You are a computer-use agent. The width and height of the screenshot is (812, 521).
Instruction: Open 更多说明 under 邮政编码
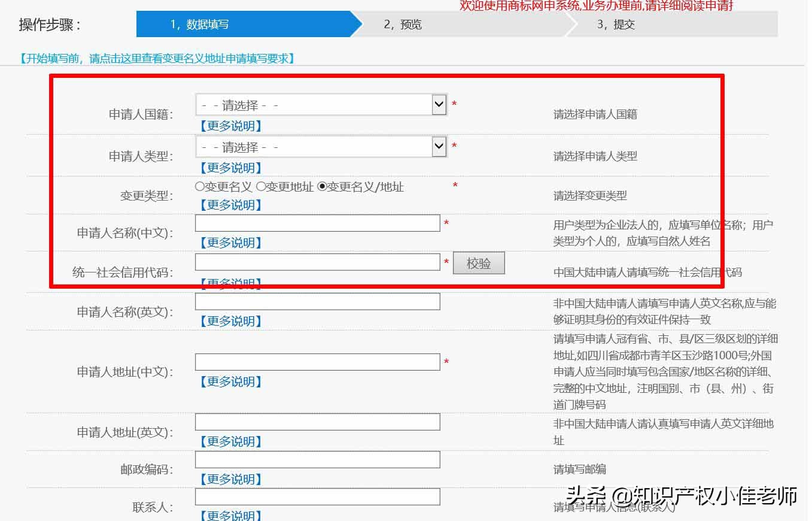pyautogui.click(x=230, y=478)
